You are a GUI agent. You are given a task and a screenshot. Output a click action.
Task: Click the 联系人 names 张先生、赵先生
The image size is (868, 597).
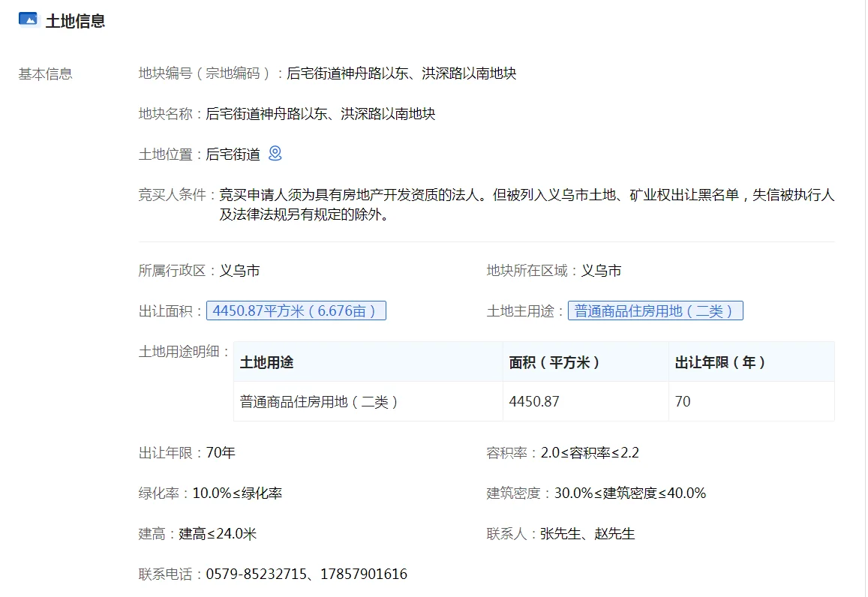tap(587, 534)
